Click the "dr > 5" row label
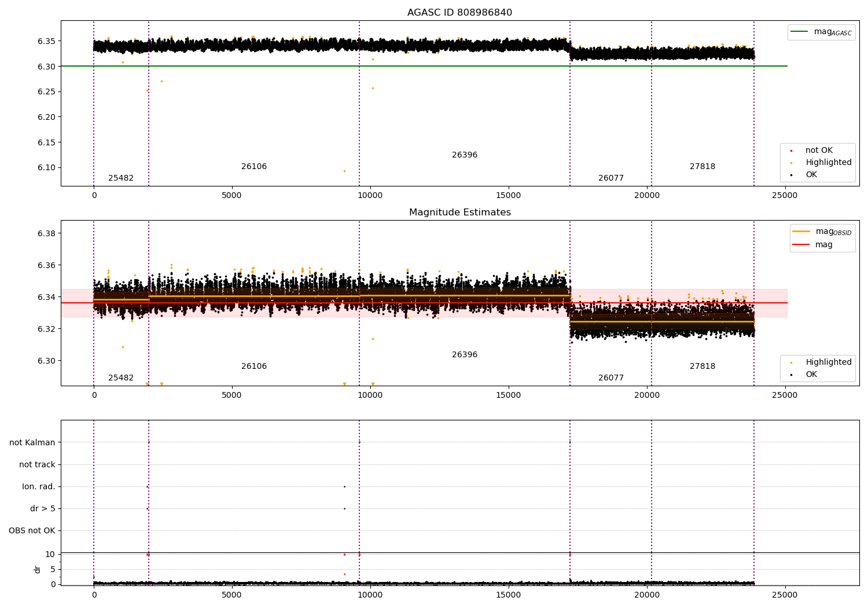Screen dimensions: 868x608 click(x=43, y=508)
